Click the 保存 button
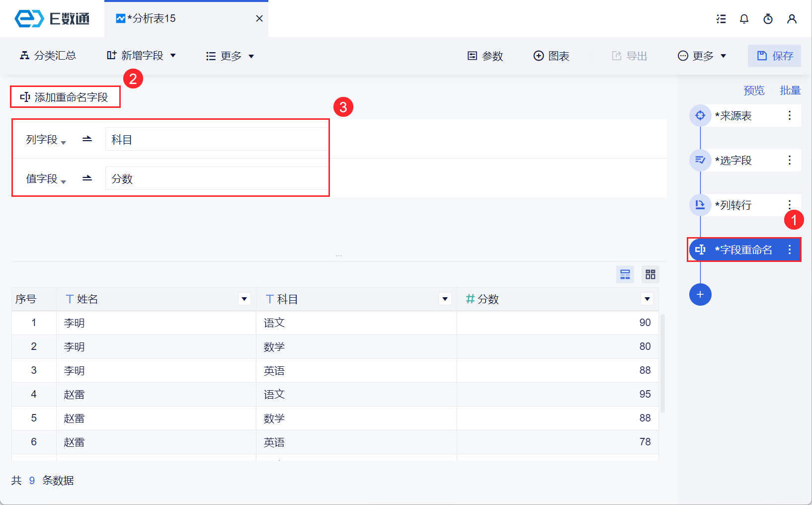The height and width of the screenshot is (505, 812). pos(774,56)
